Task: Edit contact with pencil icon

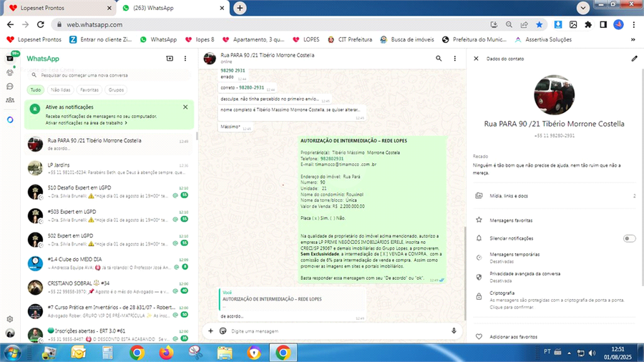Action: tap(634, 59)
